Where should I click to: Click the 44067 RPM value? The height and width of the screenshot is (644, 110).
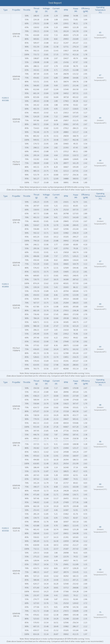click(x=66, y=427)
